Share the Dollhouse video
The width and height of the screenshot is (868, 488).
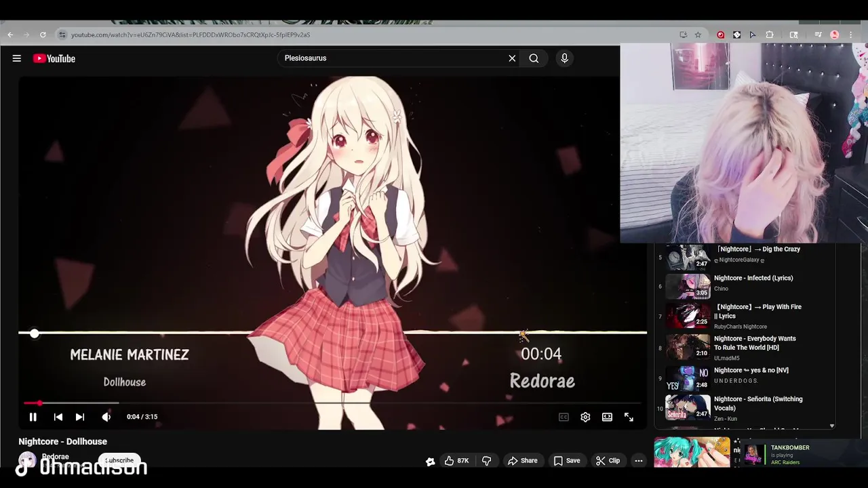pyautogui.click(x=522, y=461)
